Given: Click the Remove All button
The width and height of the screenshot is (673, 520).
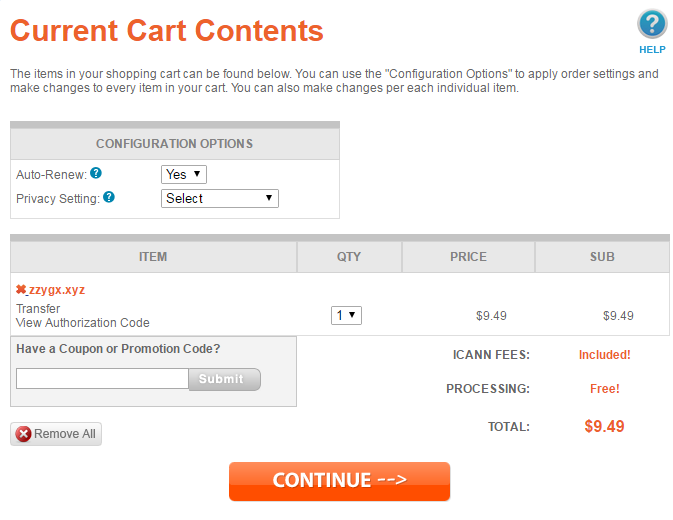Looking at the screenshot, I should coord(56,434).
